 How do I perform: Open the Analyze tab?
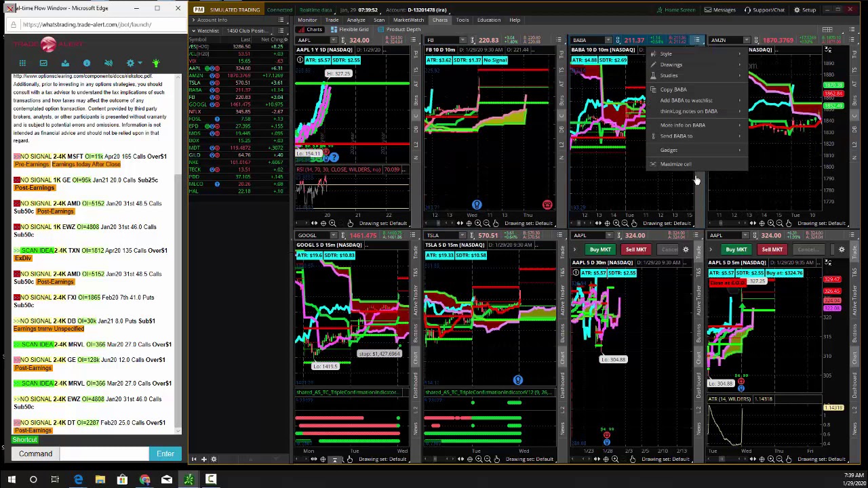coord(356,20)
